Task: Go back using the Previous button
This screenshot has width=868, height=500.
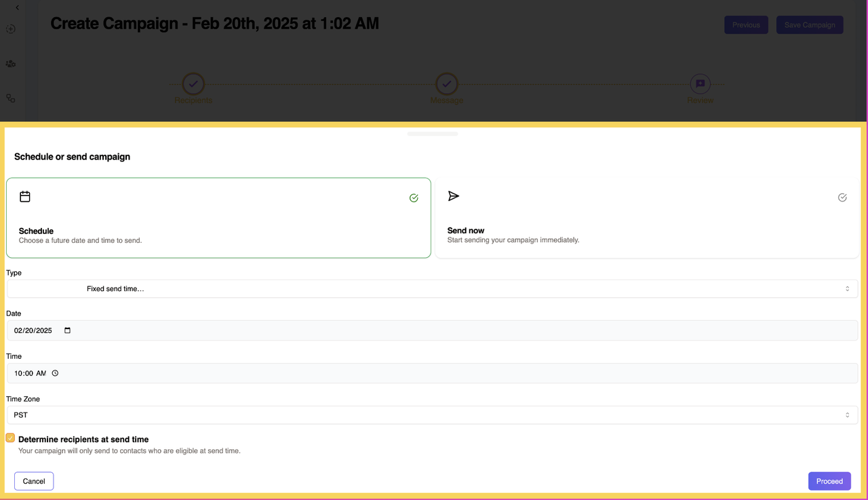Action: click(746, 24)
